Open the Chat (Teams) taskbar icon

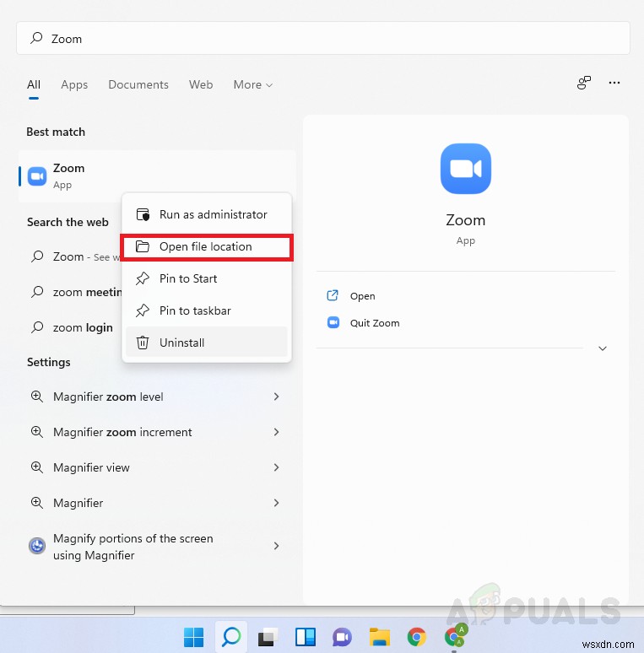pyautogui.click(x=343, y=637)
